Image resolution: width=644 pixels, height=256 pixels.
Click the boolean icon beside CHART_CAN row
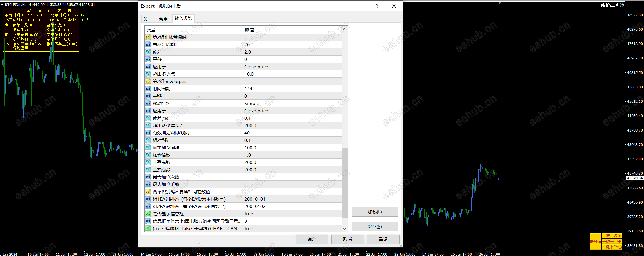[148, 229]
